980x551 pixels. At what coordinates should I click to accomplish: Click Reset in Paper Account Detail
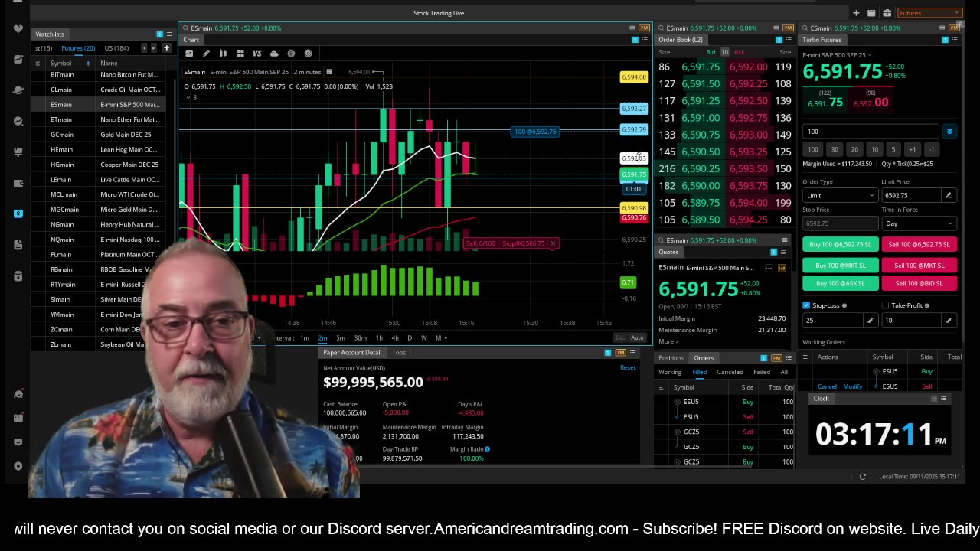[x=628, y=368]
